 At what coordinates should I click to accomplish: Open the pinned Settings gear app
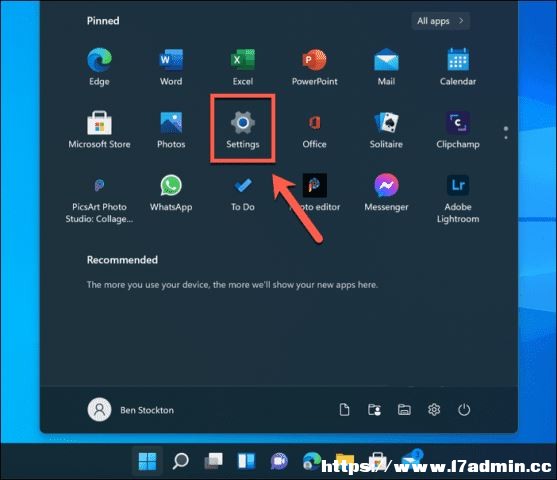(x=243, y=129)
